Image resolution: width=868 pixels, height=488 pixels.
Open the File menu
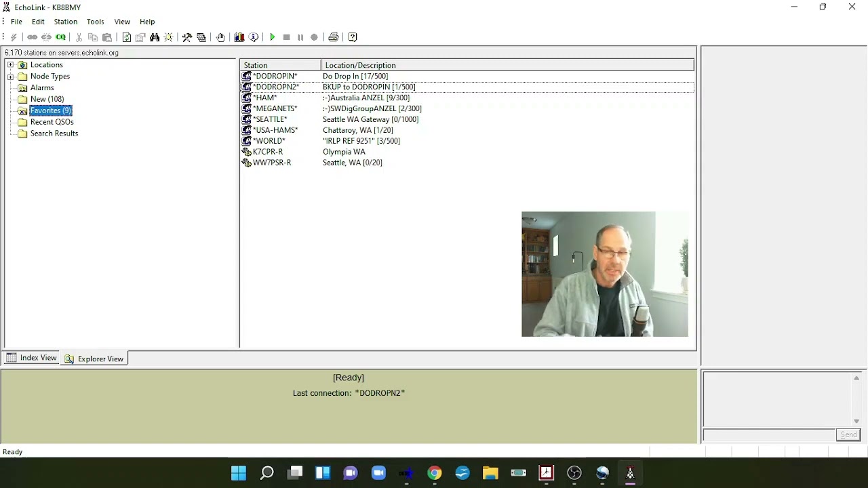pyautogui.click(x=16, y=22)
